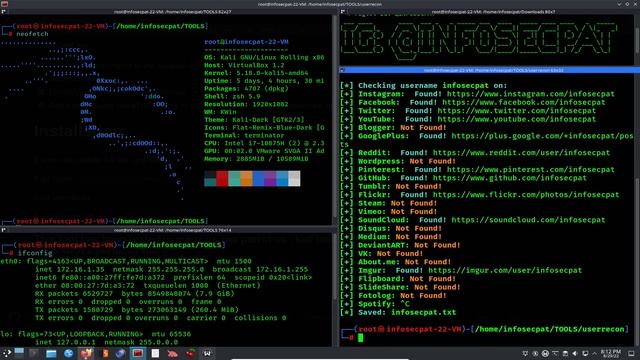Click the icon on the IG banner pane's title bar
Image resolution: width=640 pixels, height=360 pixels.
(342, 12)
